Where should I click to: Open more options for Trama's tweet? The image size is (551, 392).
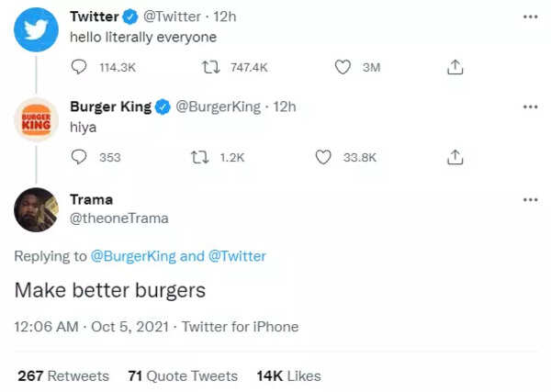pos(530,199)
